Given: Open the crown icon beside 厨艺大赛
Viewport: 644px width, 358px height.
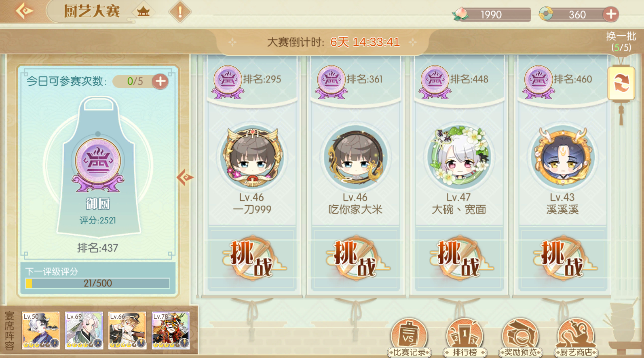Looking at the screenshot, I should [x=143, y=11].
